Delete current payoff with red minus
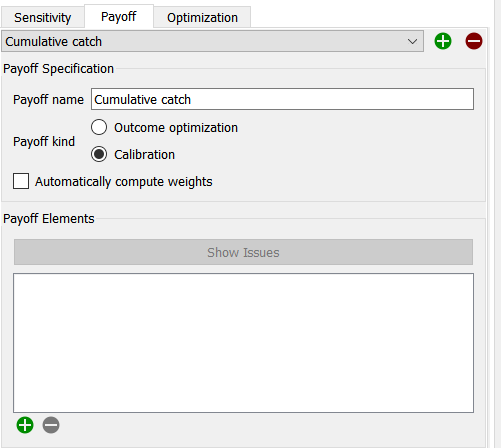Viewport: 501px width, 448px height. click(474, 41)
